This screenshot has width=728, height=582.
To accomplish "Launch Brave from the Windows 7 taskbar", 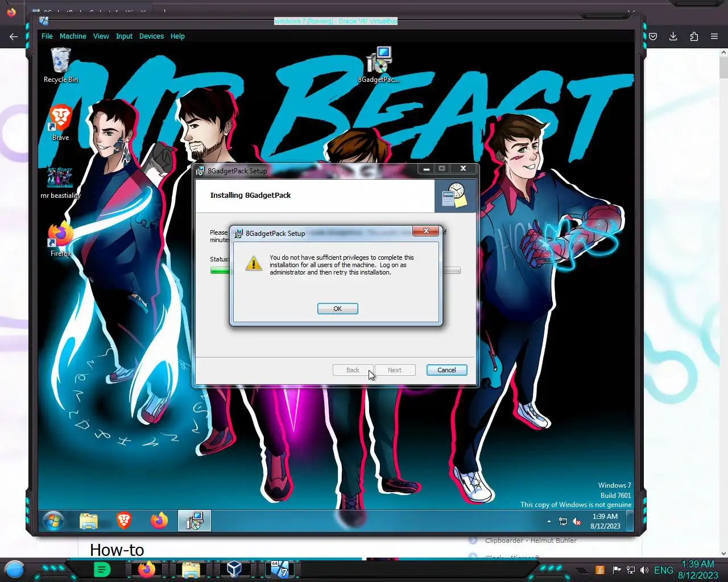I will coord(124,521).
